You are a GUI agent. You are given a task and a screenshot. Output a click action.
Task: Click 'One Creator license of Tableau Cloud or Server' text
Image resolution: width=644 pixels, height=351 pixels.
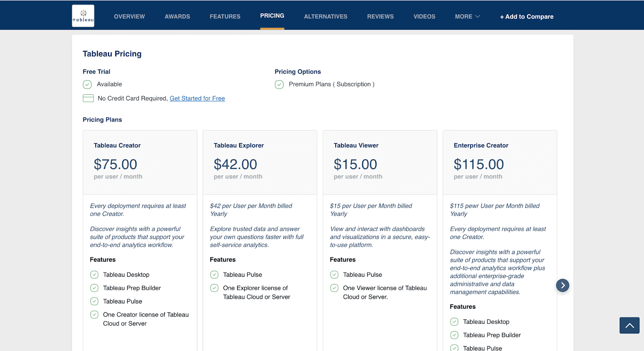click(x=146, y=319)
